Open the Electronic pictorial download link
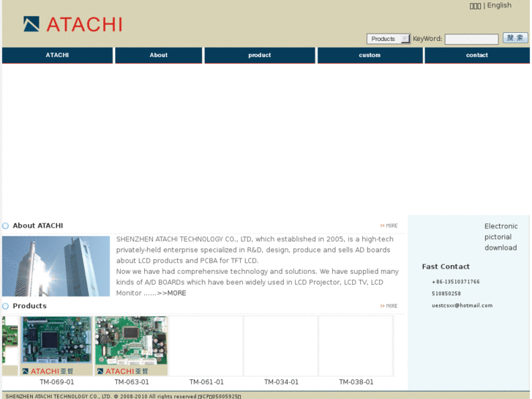Viewport: 532px width, 399px height. pyautogui.click(x=501, y=236)
